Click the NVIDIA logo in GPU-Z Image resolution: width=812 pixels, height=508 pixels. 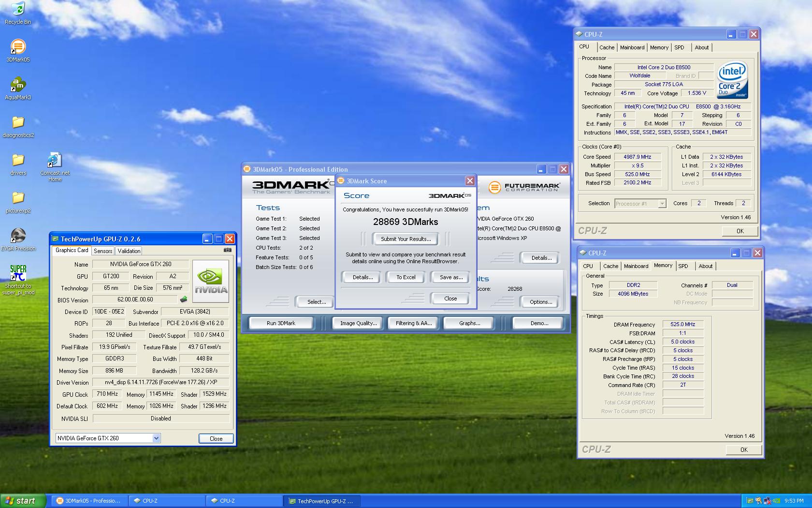pyautogui.click(x=211, y=281)
